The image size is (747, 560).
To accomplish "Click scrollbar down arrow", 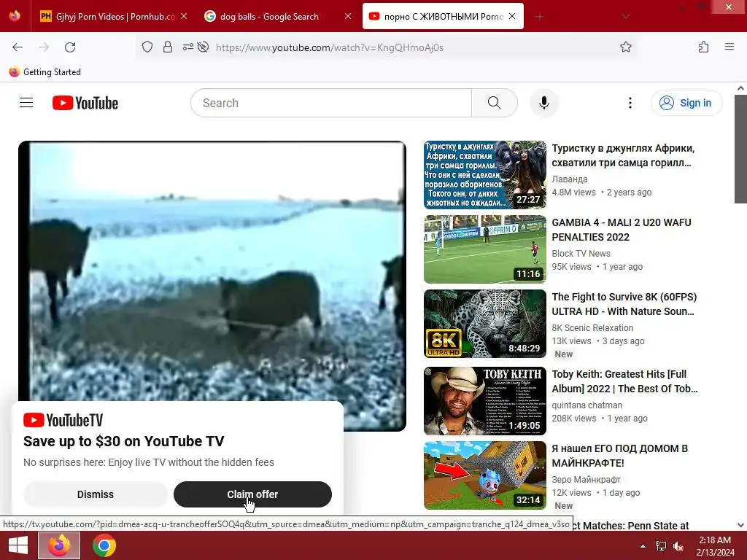I will [x=740, y=525].
